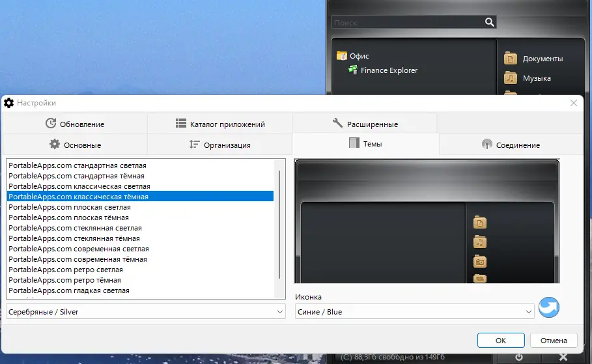Select theme плоская светлая

click(x=140, y=207)
